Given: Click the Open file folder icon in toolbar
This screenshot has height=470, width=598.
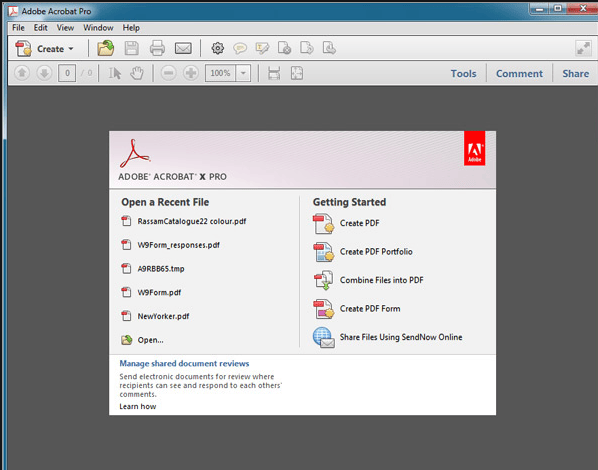Looking at the screenshot, I should (x=106, y=48).
